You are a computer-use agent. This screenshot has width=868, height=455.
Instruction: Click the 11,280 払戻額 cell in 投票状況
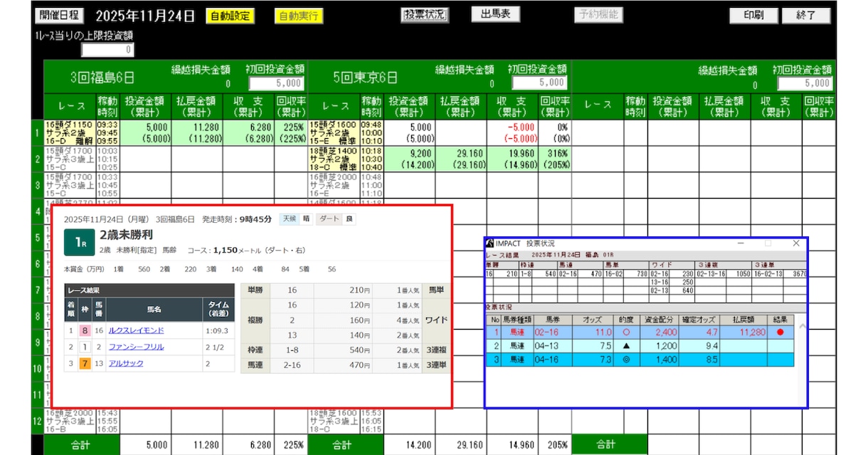click(742, 332)
